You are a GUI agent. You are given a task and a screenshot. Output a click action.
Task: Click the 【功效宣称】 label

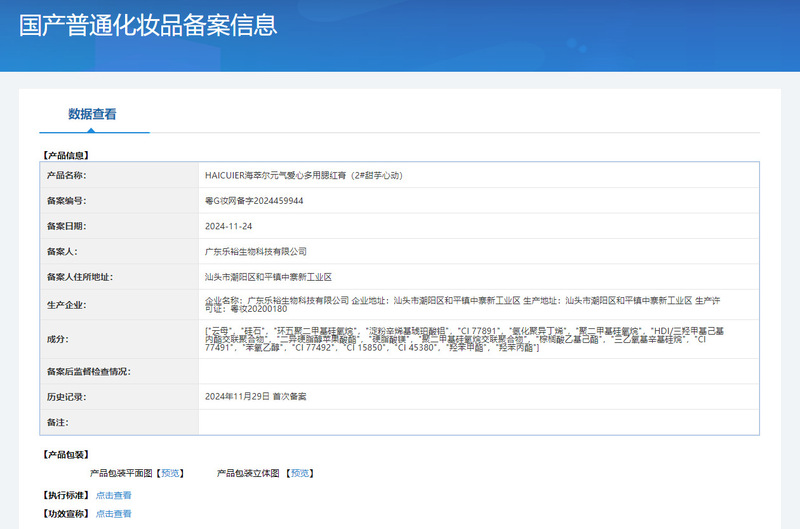[x=66, y=514]
